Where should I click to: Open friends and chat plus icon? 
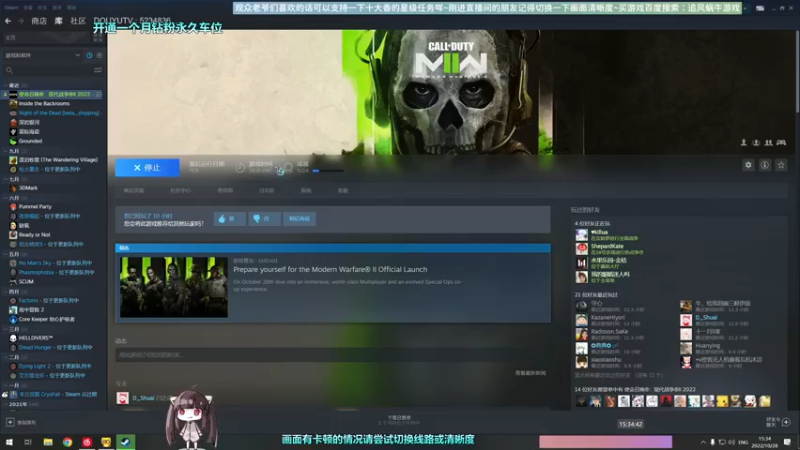coord(786,422)
